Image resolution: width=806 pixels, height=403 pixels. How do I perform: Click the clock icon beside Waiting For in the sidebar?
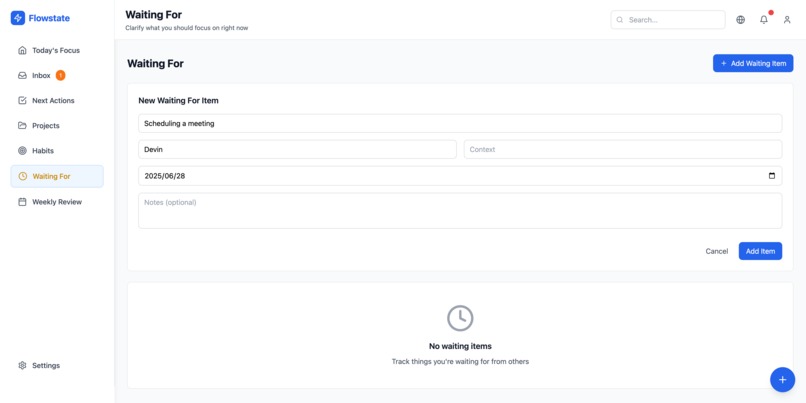coord(22,176)
